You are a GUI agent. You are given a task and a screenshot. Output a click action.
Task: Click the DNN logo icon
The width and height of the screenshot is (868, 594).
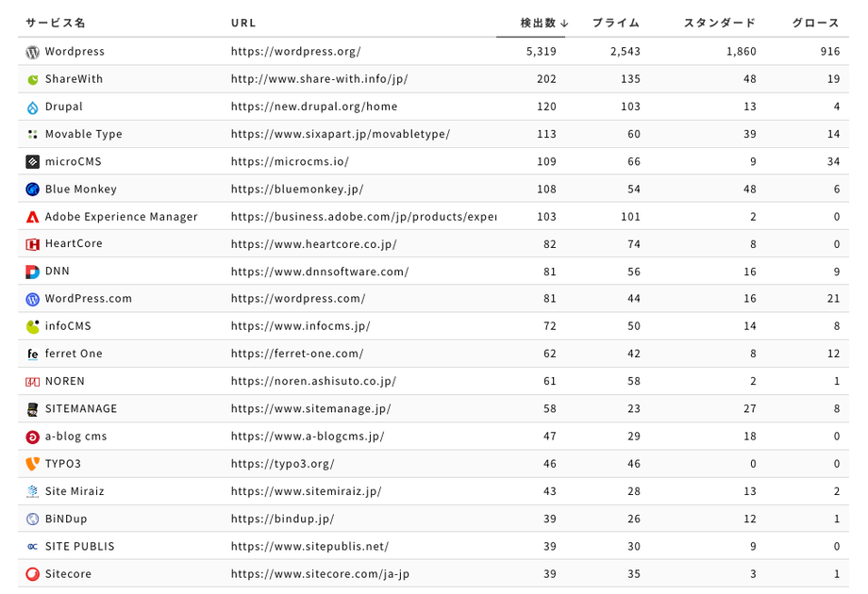tap(33, 272)
